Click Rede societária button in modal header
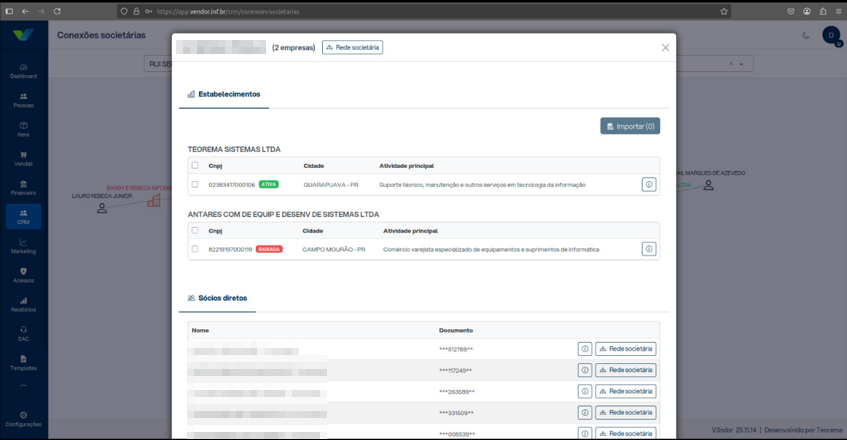The height and width of the screenshot is (440, 847). pyautogui.click(x=352, y=48)
